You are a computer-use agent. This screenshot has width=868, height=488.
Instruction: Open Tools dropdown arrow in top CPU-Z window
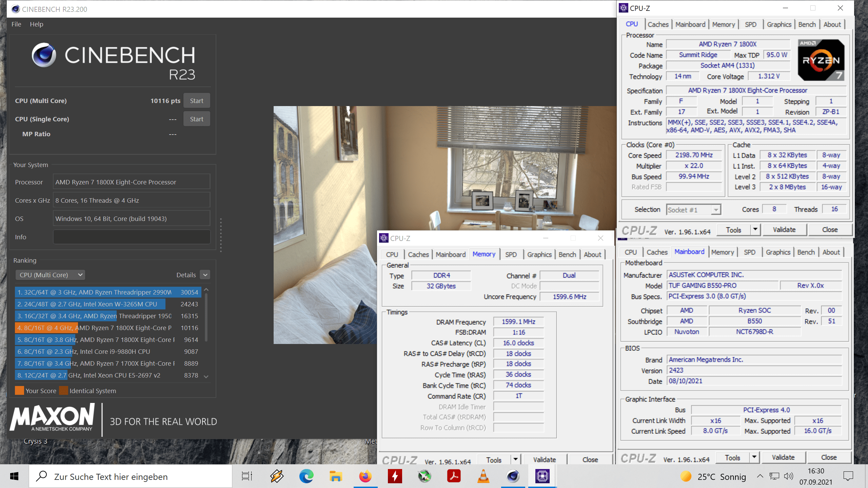755,230
